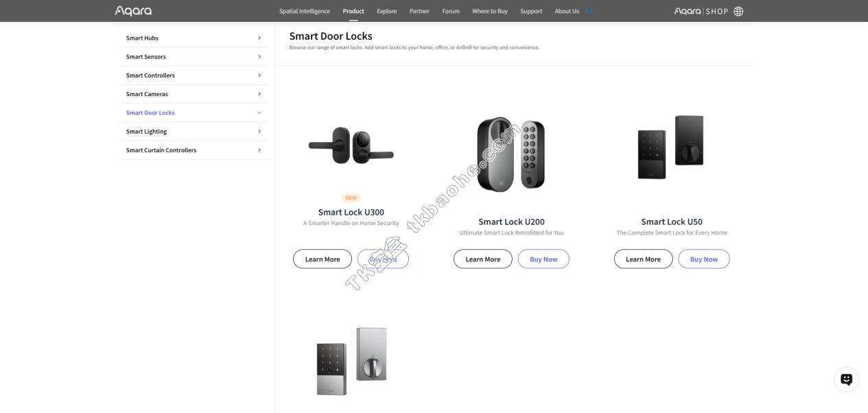Expand the Smart Sensors chevron

259,56
